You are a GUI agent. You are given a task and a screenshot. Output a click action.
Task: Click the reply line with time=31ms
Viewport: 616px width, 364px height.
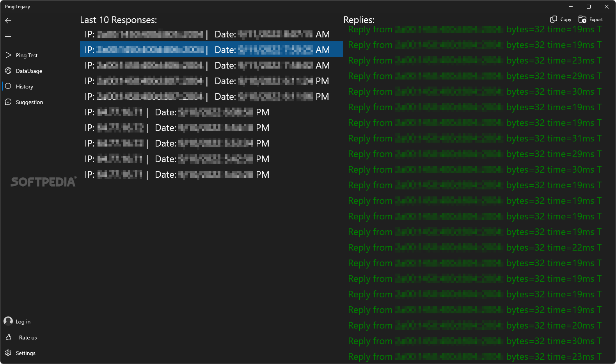click(475, 138)
